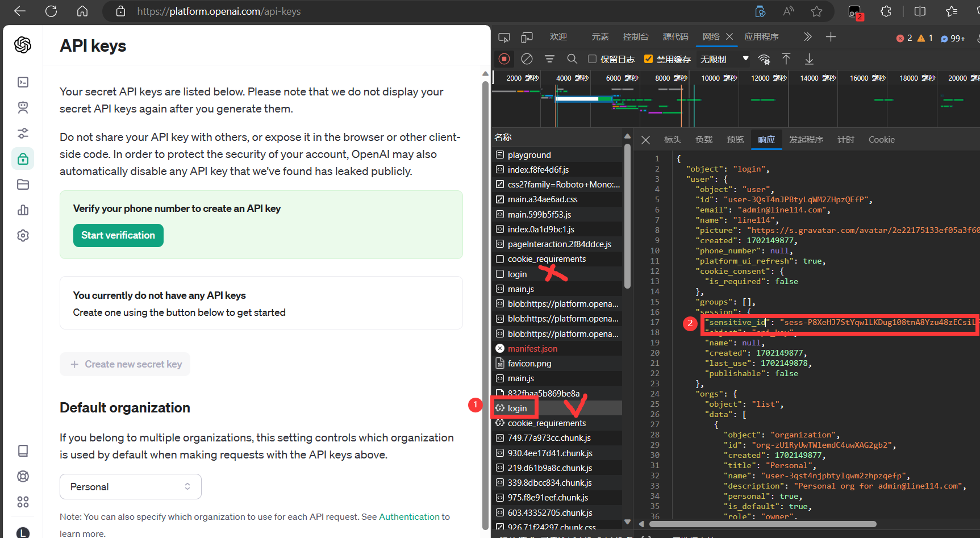Open Playground icon in left sidebar
Viewport: 980px width, 538px height.
click(23, 82)
